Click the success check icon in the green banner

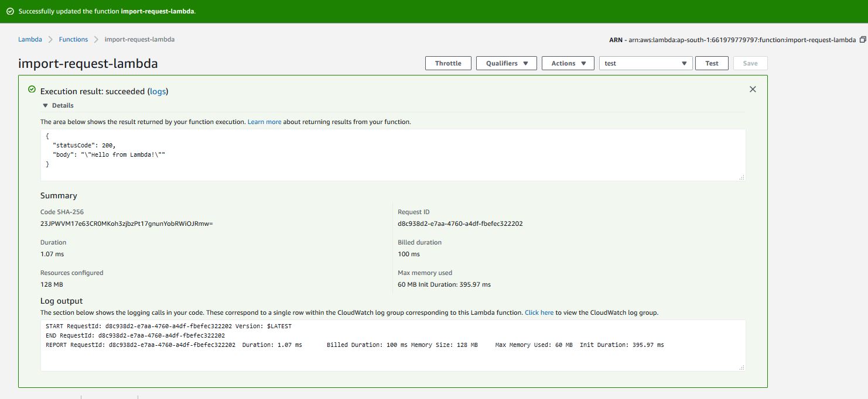click(10, 12)
